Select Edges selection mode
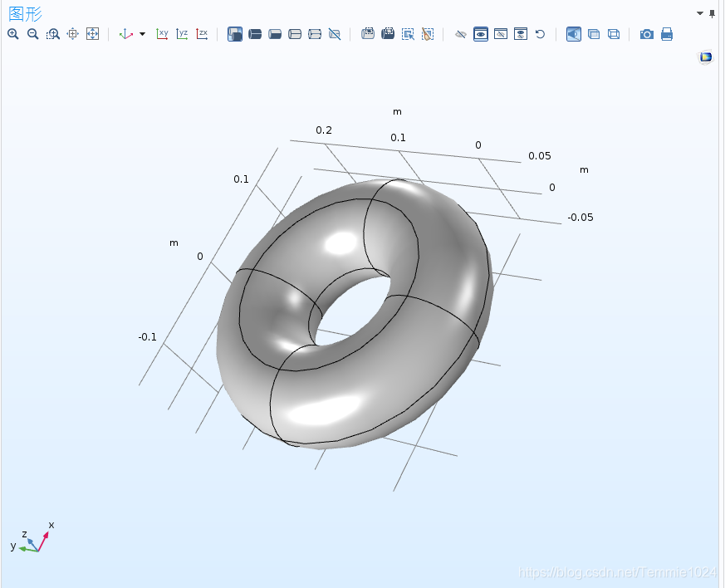The height and width of the screenshot is (588, 725). coord(295,34)
